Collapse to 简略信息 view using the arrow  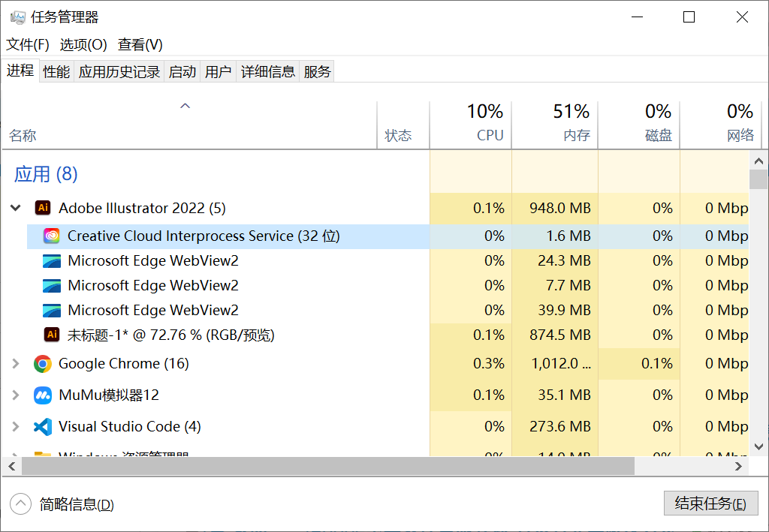click(x=20, y=503)
